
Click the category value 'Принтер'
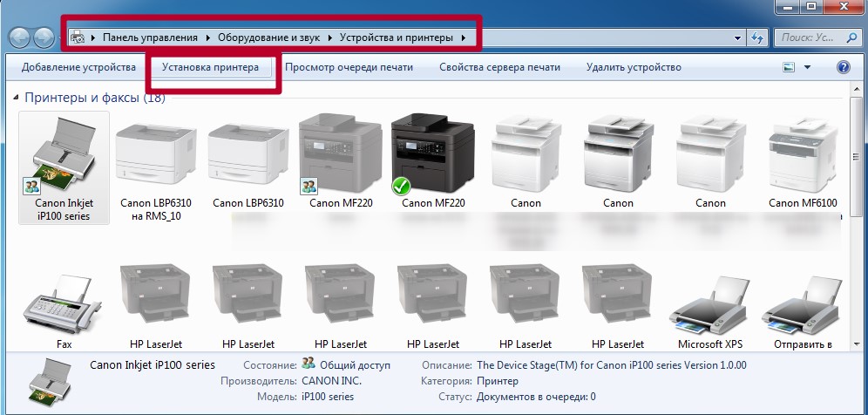498,381
